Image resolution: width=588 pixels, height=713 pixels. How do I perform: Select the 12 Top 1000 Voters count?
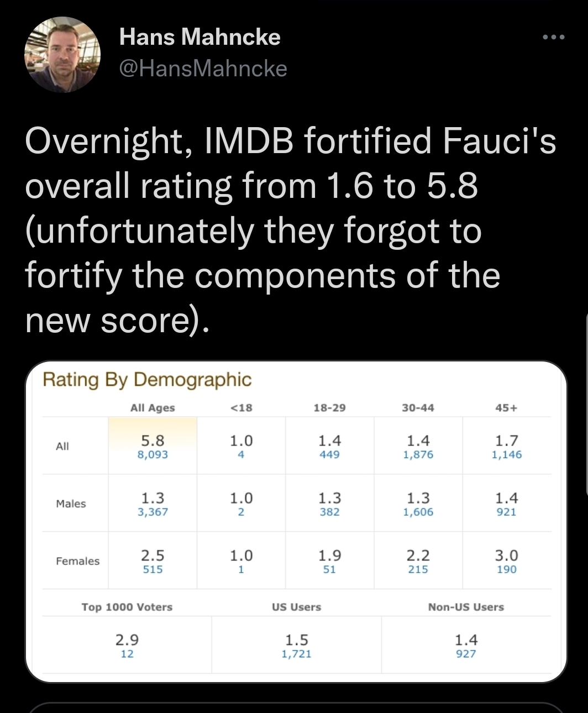click(127, 654)
